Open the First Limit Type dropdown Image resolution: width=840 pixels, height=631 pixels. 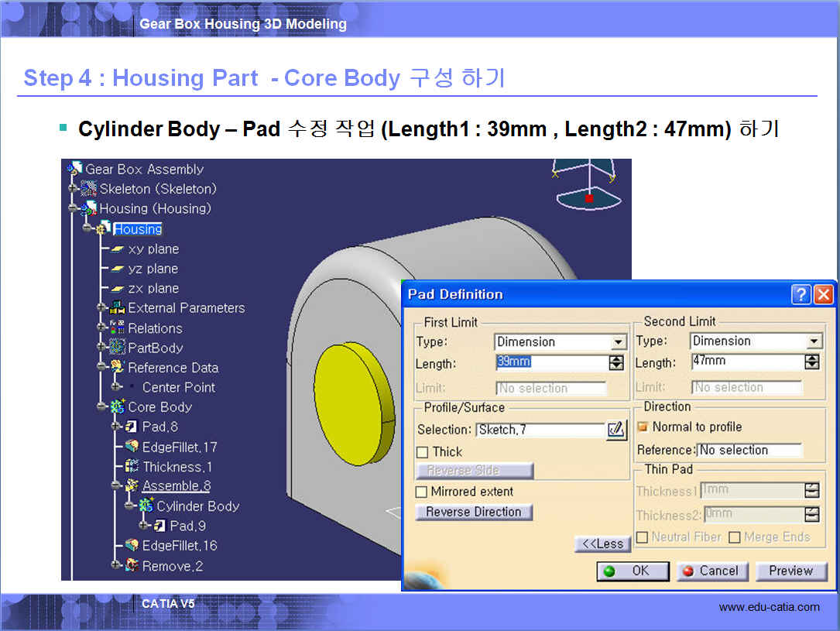(x=618, y=342)
